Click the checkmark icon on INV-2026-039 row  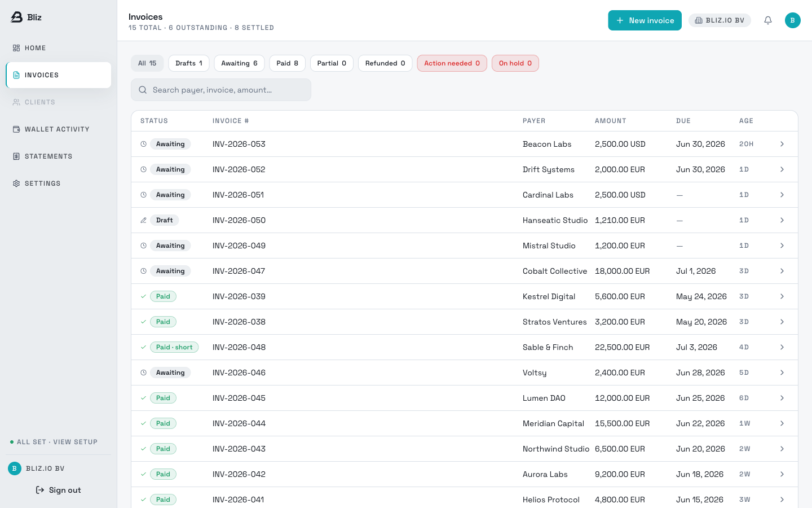pyautogui.click(x=143, y=296)
